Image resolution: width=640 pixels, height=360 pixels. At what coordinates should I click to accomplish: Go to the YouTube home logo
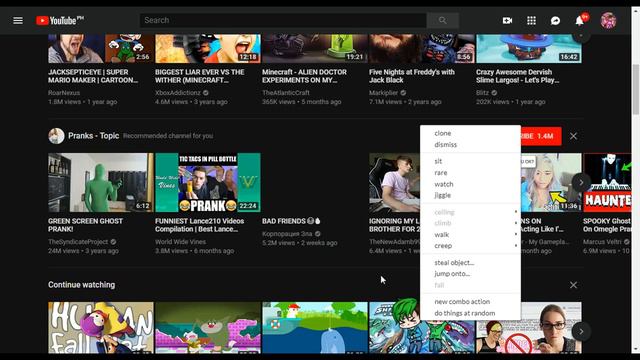coord(60,20)
